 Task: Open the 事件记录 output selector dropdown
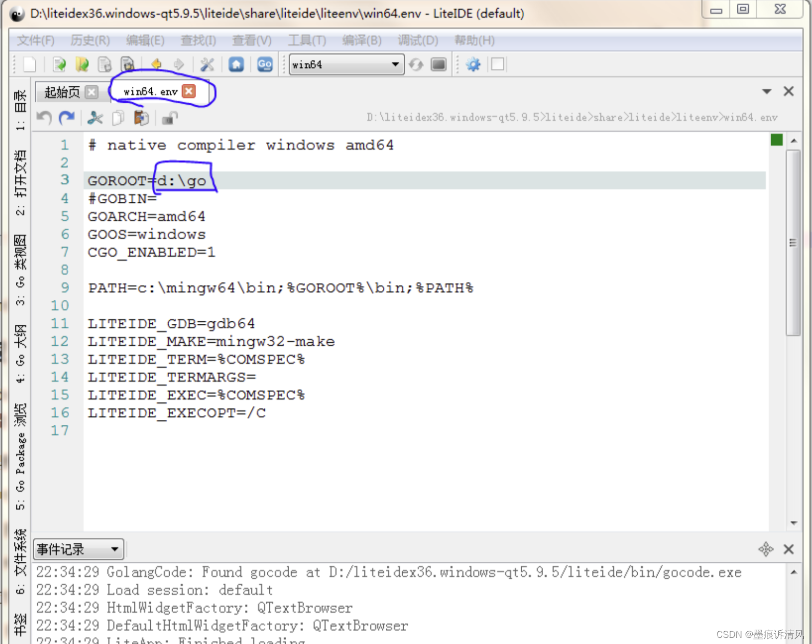pyautogui.click(x=78, y=550)
